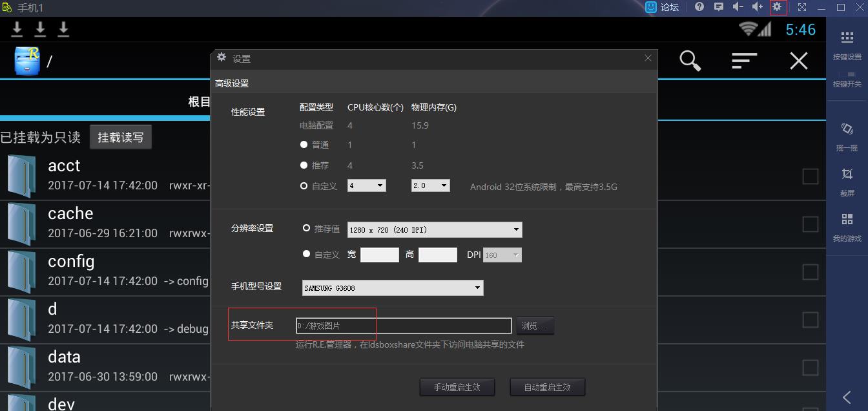
Task: Click the Wi-Fi status icon
Action: tap(748, 28)
